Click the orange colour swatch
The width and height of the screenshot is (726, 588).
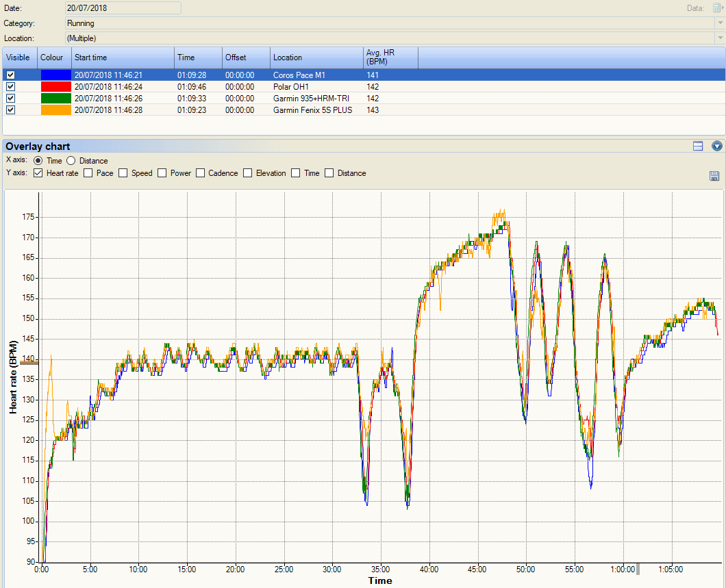pyautogui.click(x=55, y=110)
